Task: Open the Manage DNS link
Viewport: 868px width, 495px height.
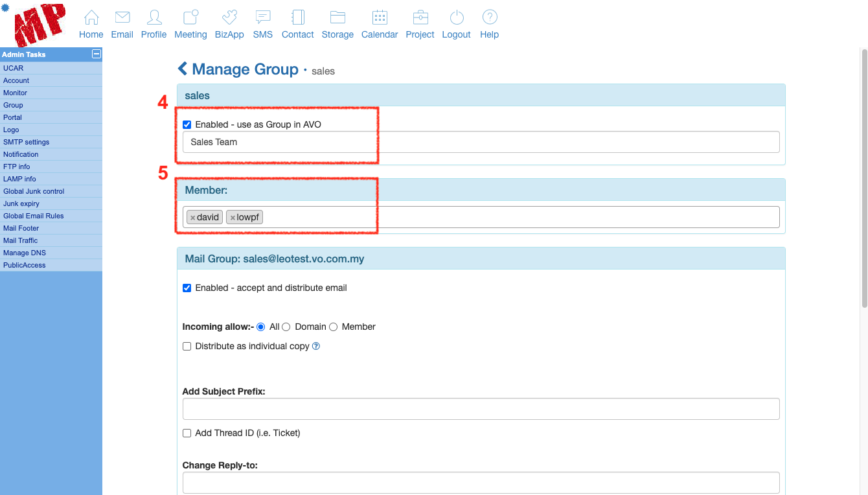Action: 25,253
